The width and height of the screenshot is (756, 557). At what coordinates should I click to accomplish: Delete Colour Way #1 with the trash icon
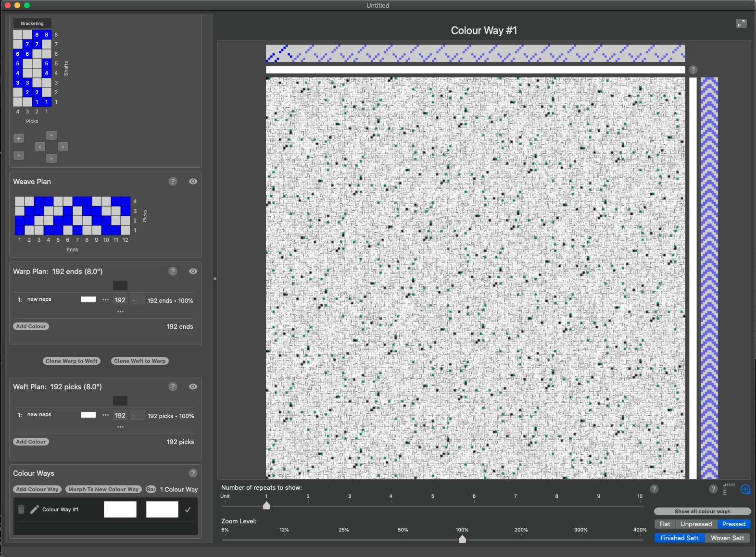pos(21,509)
